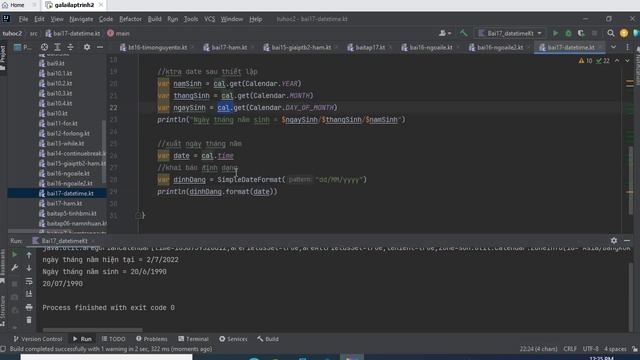Open the VCS menu
The width and height of the screenshot is (640, 360).
209,19
